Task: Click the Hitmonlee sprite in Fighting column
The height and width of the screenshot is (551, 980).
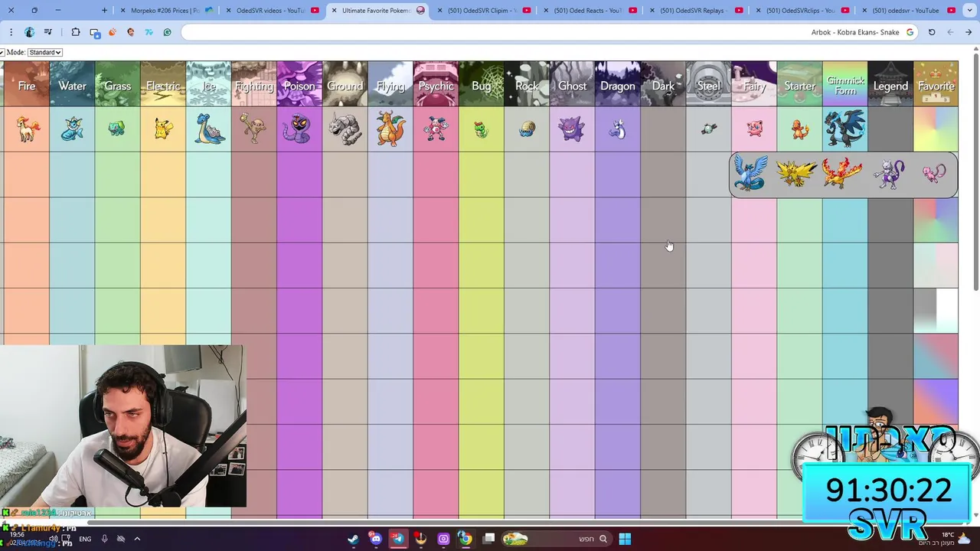Action: (x=254, y=129)
